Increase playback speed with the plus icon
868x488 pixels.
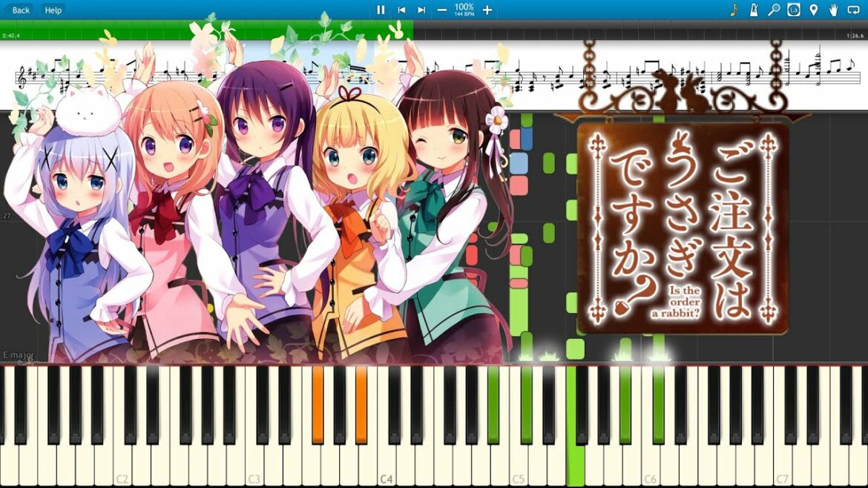click(486, 10)
